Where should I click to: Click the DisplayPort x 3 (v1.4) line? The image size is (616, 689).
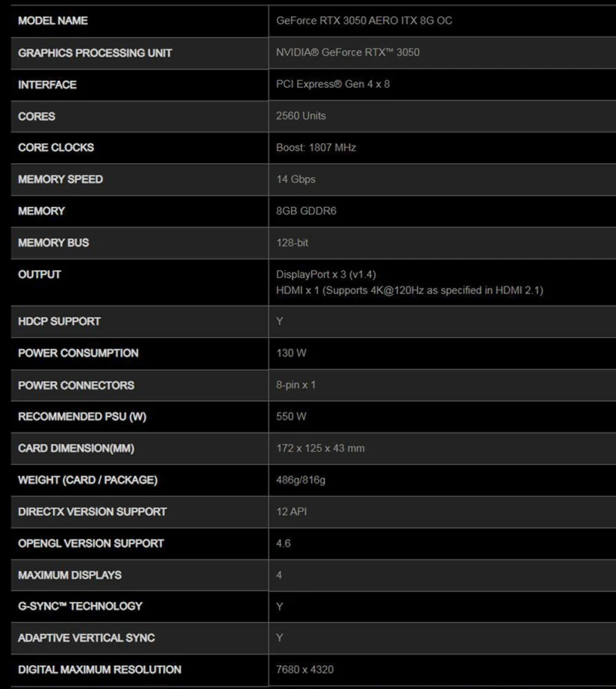[326, 274]
